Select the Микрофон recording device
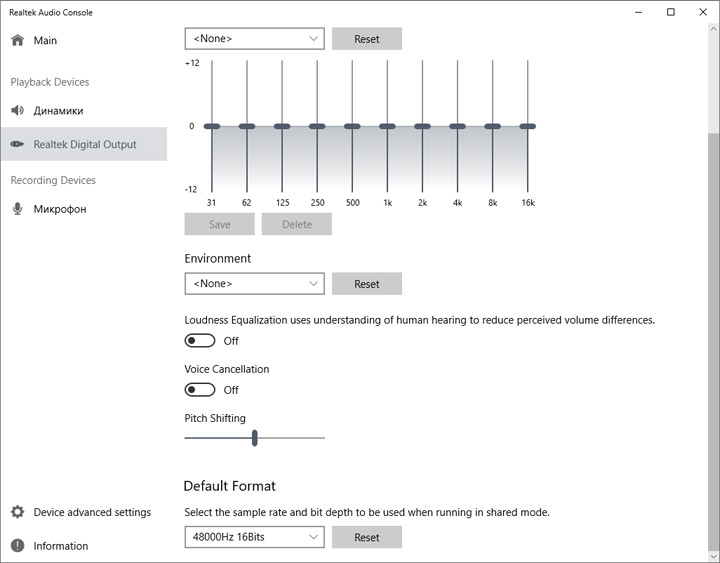 coord(84,208)
